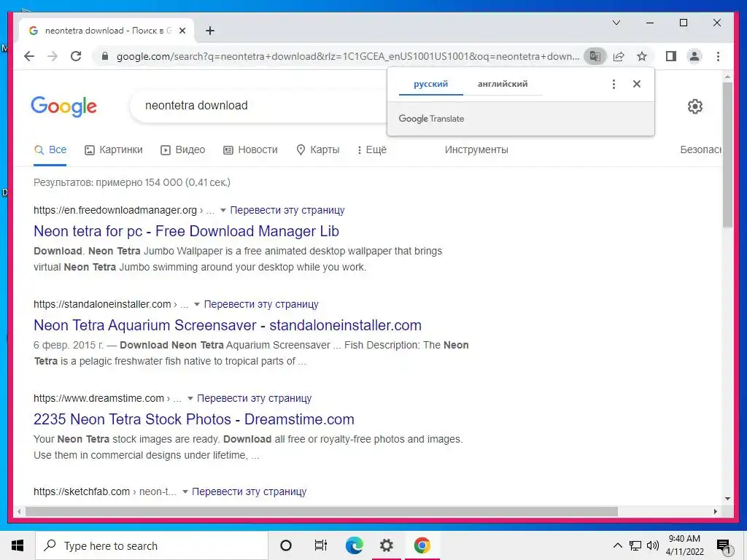The width and height of the screenshot is (747, 560).
Task: Click the vertical scrollbar thumb
Action: [x=727, y=155]
